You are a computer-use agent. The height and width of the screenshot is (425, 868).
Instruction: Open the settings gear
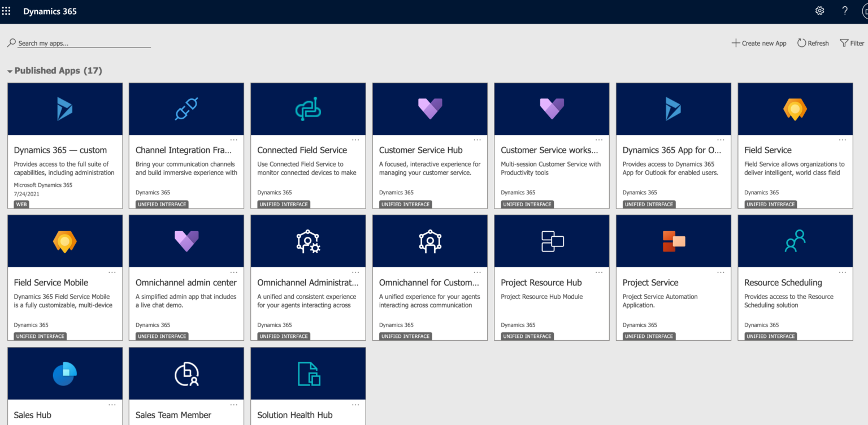coord(819,11)
